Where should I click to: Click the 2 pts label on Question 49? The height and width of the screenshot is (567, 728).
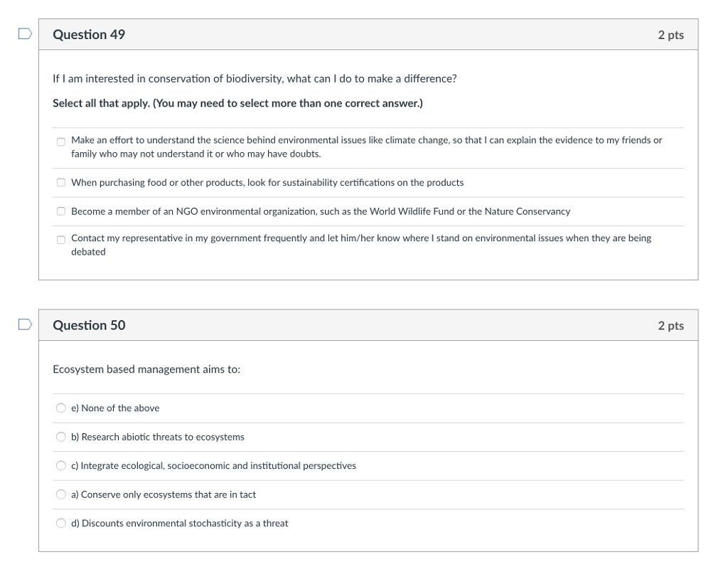pyautogui.click(x=670, y=35)
